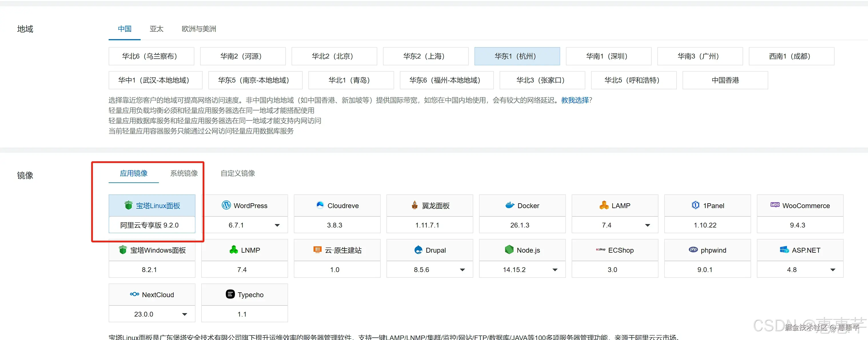Open the 教我选择 help link

[x=575, y=100]
